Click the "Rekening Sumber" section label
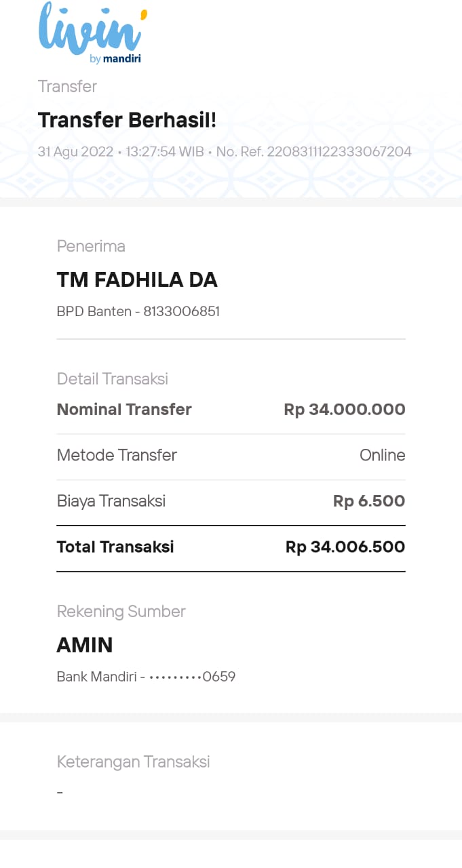The width and height of the screenshot is (462, 868). 121,611
